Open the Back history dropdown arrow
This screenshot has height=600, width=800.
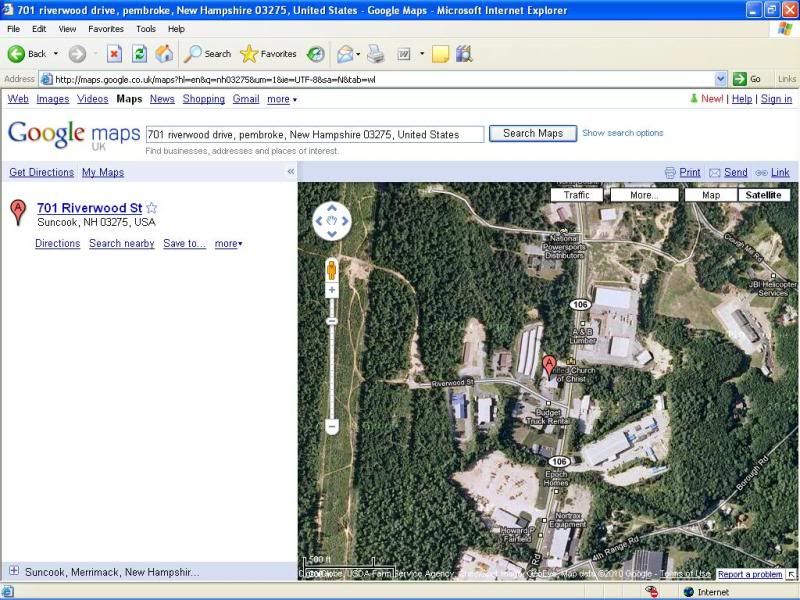pos(56,54)
